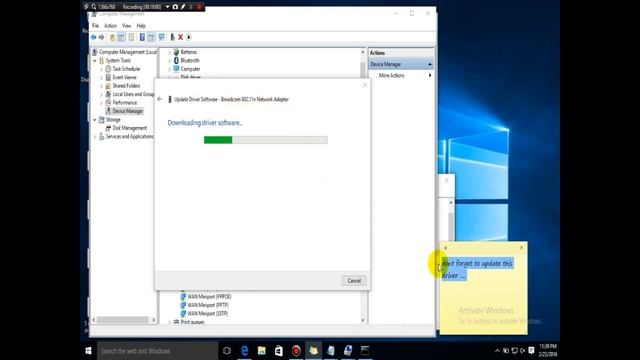Image resolution: width=640 pixels, height=360 pixels.
Task: Select WAN Miniport (PPPOE) device
Action: [x=209, y=297]
